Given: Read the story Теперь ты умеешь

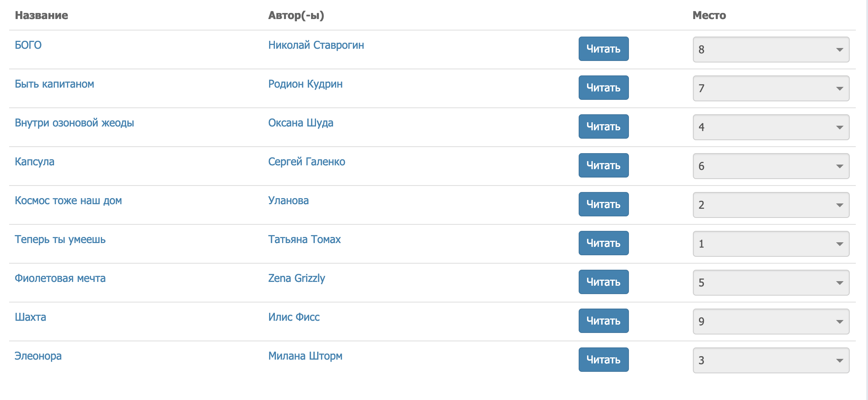Looking at the screenshot, I should [603, 243].
